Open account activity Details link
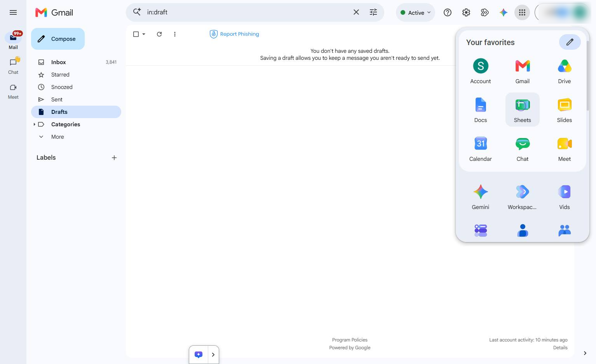This screenshot has height=364, width=596. [x=560, y=348]
